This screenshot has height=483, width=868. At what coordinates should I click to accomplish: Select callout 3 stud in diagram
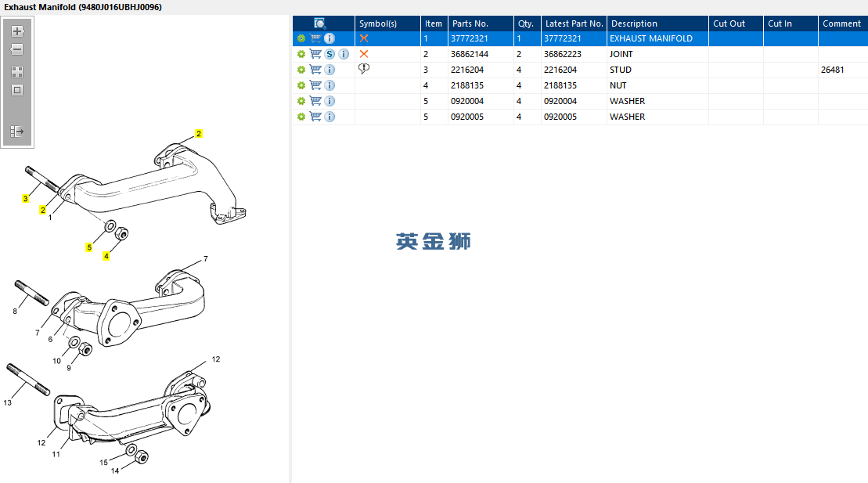[x=26, y=198]
